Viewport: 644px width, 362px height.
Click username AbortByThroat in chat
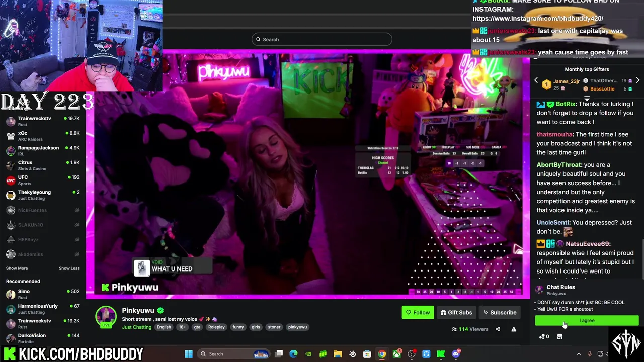[559, 165]
